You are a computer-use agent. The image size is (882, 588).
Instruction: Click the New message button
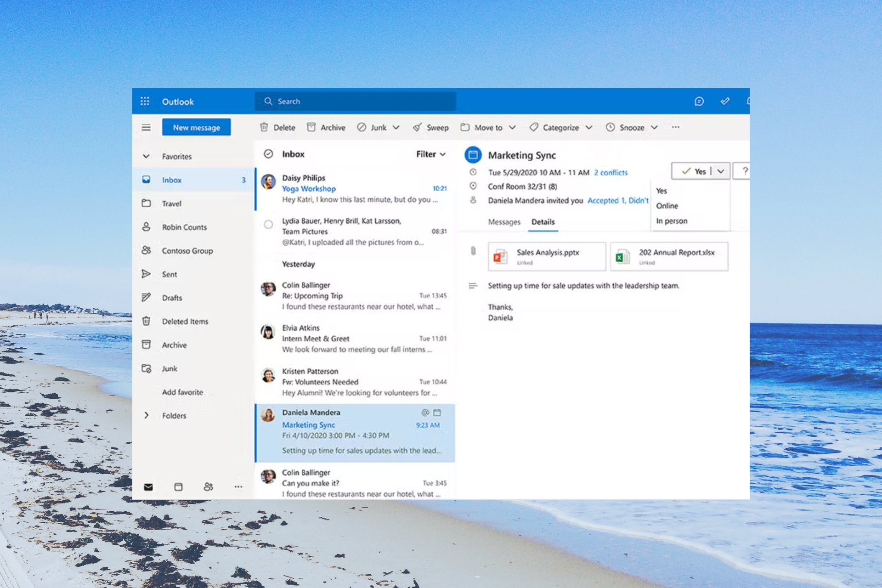(196, 127)
